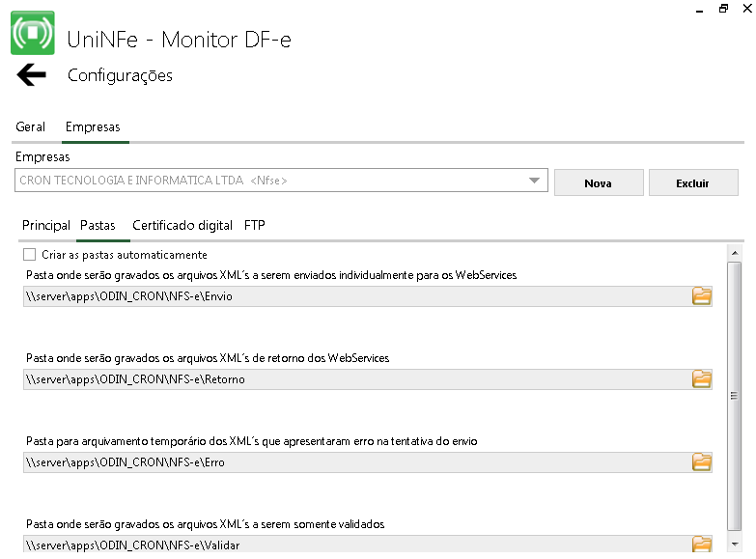756x559 pixels.
Task: Click the green UniNFe logo icon
Action: tap(32, 33)
